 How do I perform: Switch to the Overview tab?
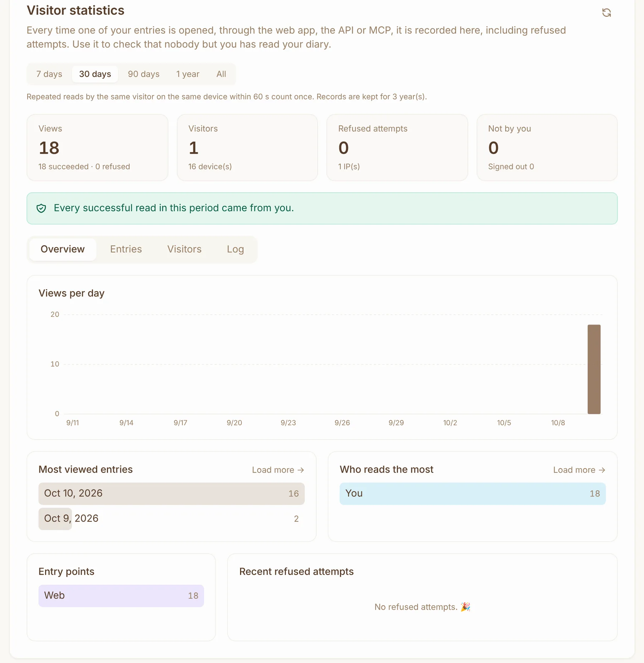coord(63,249)
